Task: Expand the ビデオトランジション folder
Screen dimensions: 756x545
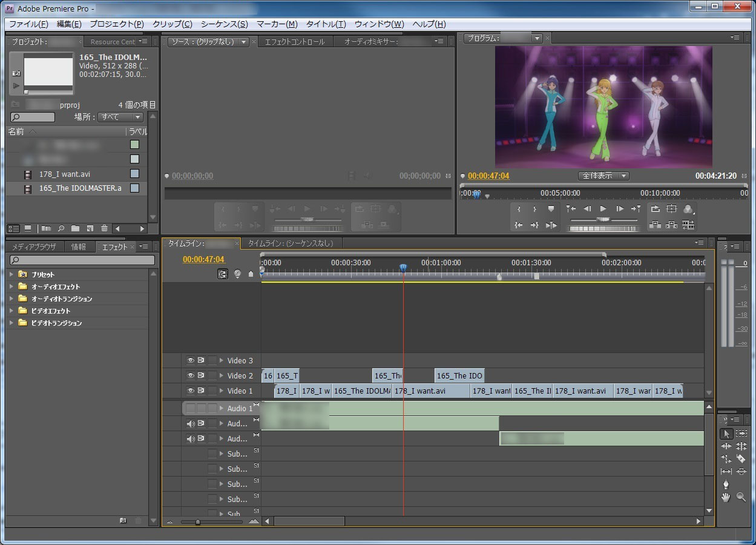Action: (11, 323)
